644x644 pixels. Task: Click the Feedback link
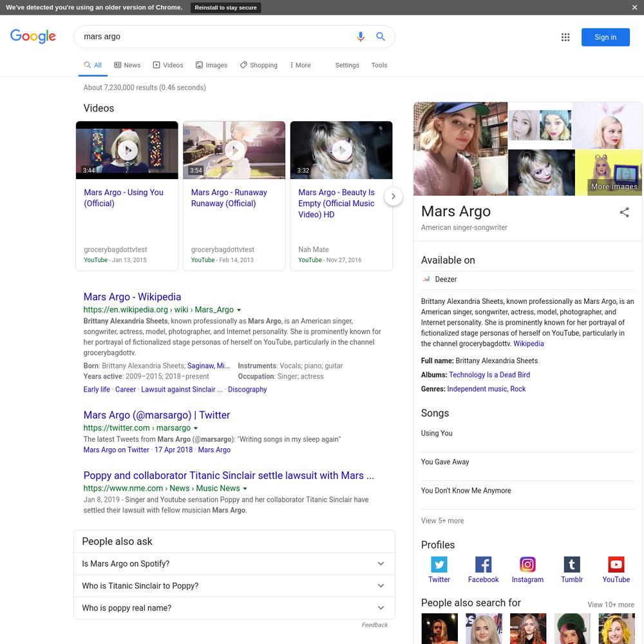(x=374, y=625)
